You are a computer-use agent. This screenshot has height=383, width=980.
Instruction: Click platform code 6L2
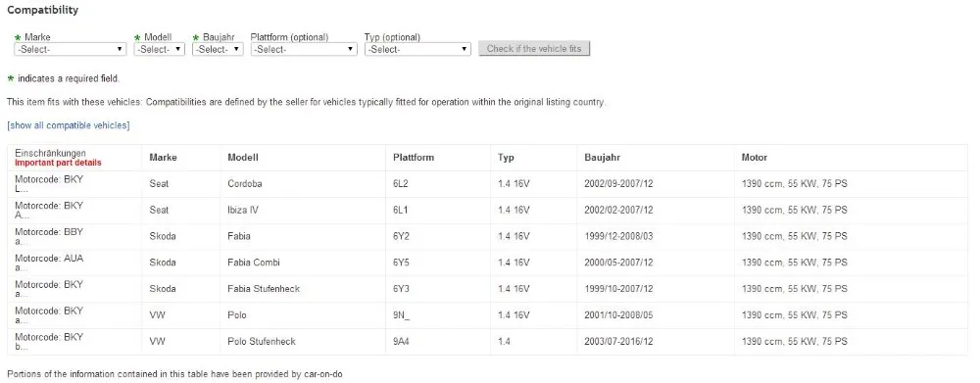400,184
